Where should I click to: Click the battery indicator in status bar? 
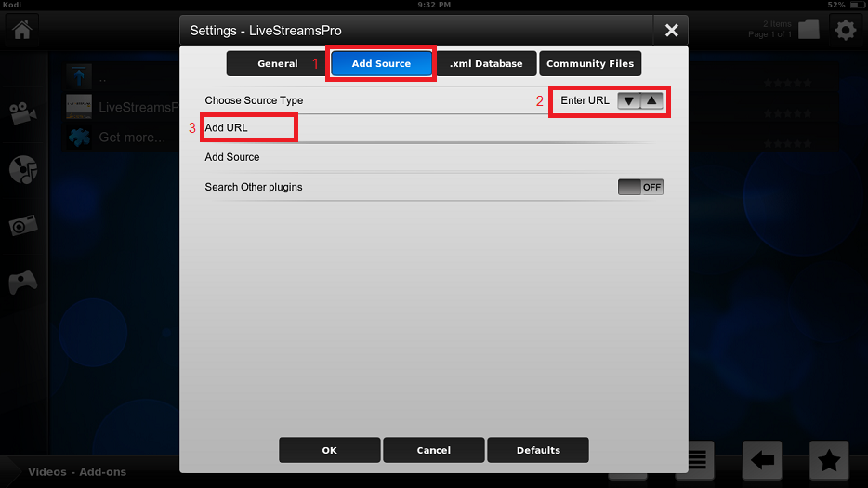(857, 5)
